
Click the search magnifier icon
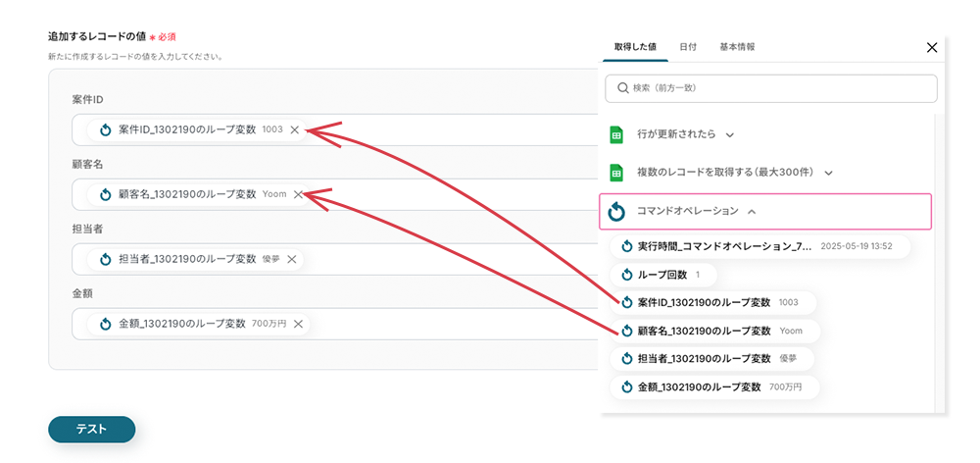coord(622,88)
